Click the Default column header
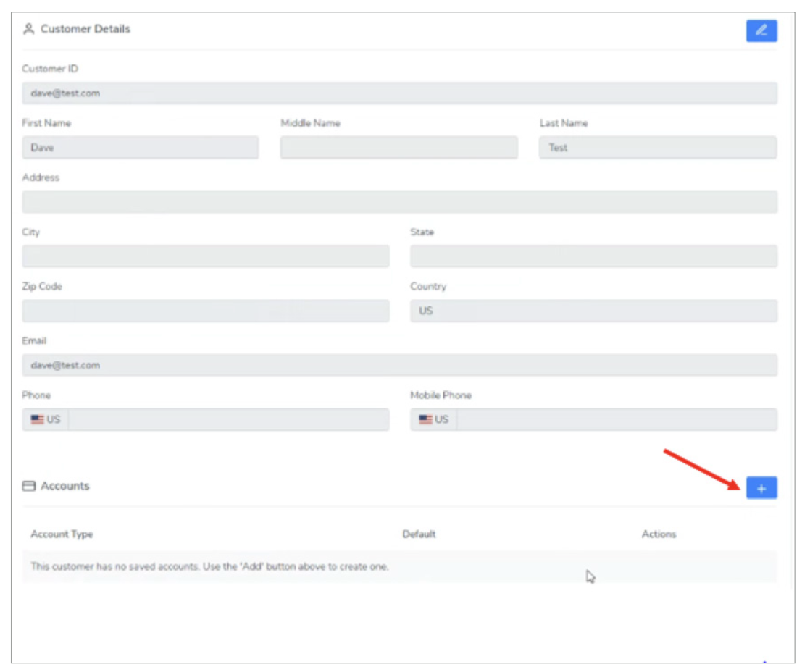810x672 pixels. [419, 534]
